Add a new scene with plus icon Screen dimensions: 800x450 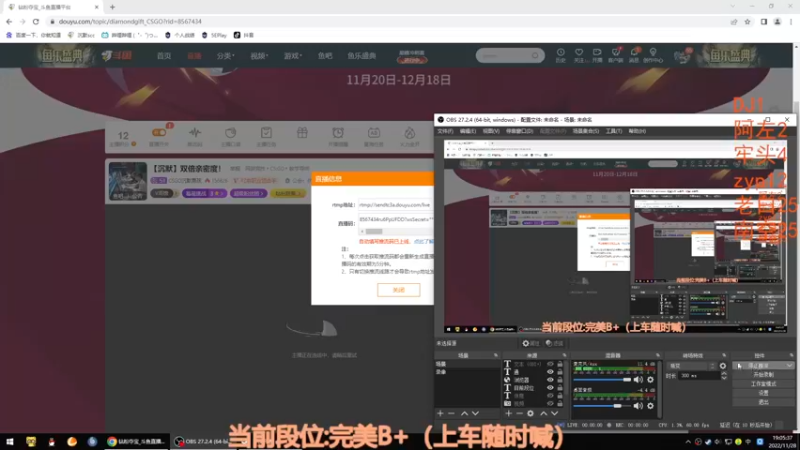coord(440,413)
